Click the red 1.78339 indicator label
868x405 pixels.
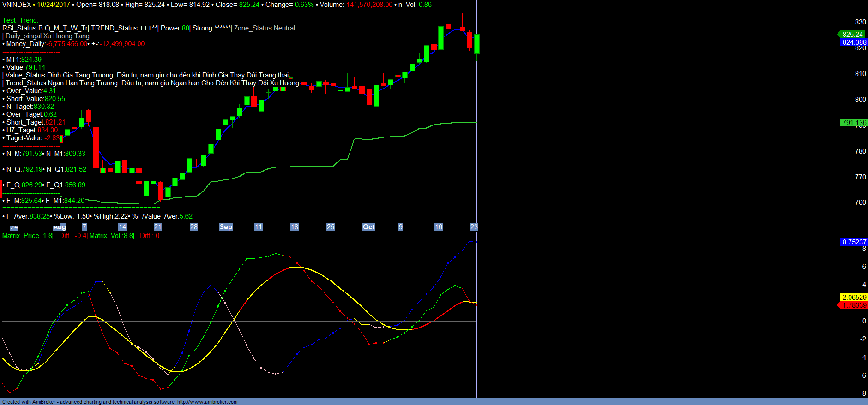tap(854, 305)
